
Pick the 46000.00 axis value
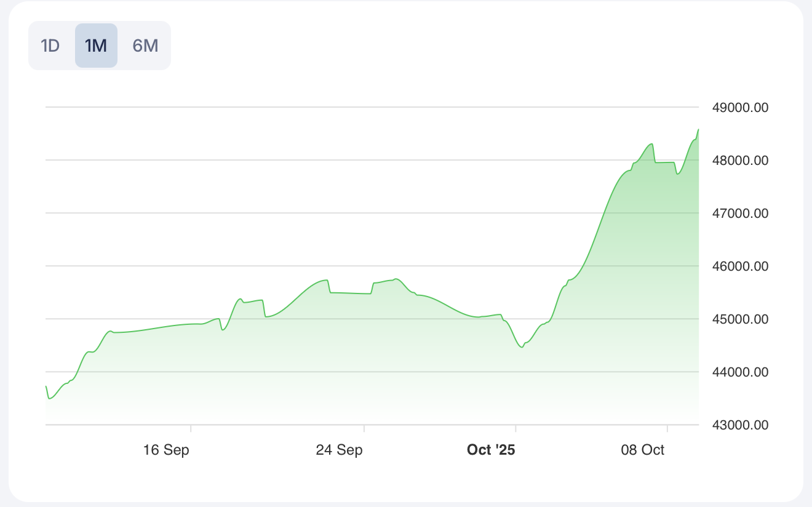[x=740, y=266]
